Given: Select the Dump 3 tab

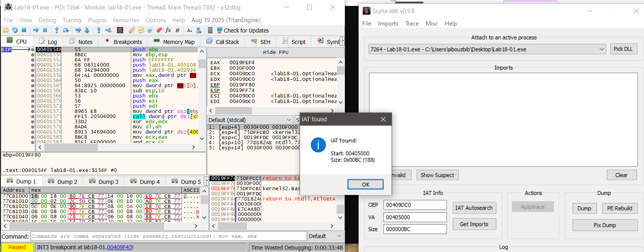Looking at the screenshot, I should click(104, 181).
